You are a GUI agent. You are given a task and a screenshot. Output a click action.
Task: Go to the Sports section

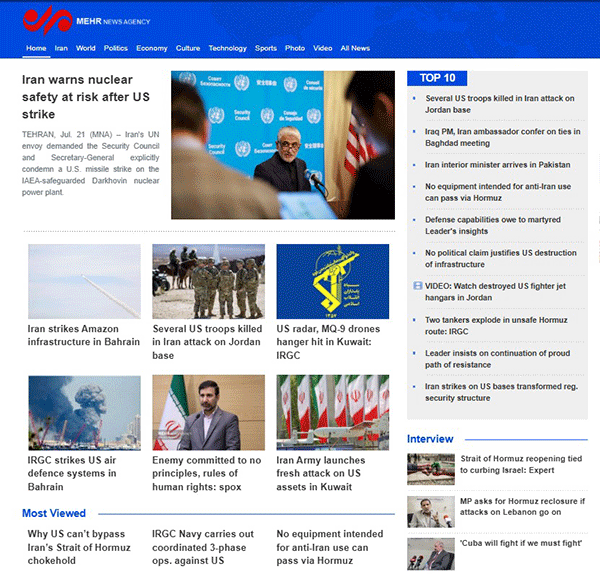tap(266, 48)
